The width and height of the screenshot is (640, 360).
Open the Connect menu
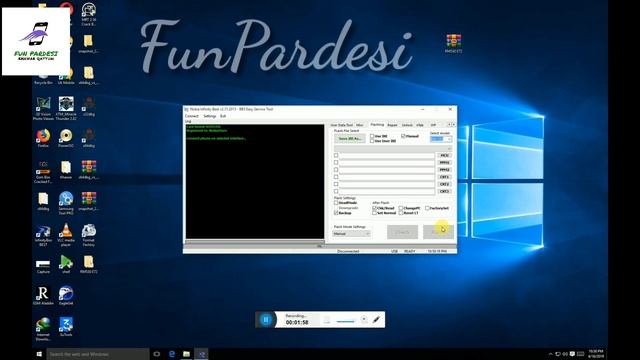tap(191, 116)
